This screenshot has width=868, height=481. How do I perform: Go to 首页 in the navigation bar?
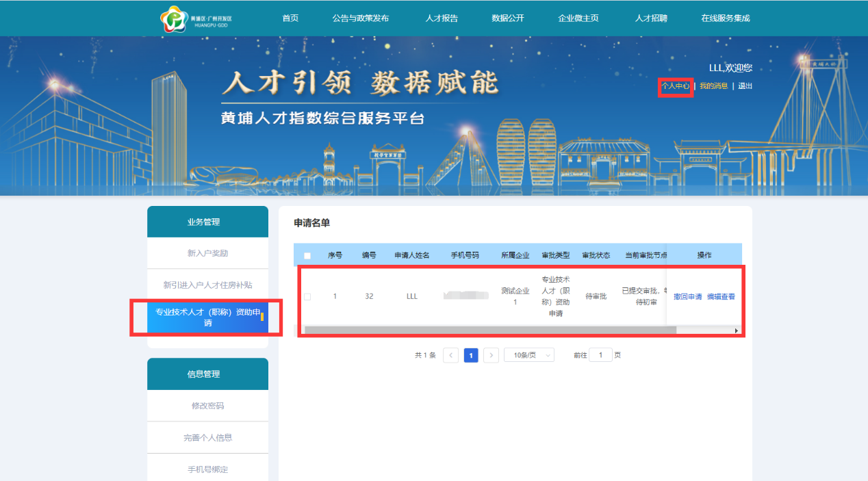coord(290,18)
